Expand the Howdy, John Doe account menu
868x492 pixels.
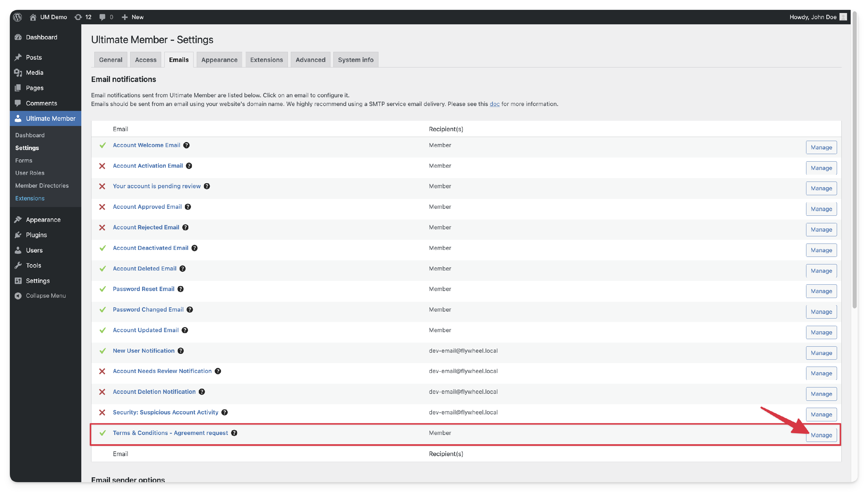click(x=813, y=17)
